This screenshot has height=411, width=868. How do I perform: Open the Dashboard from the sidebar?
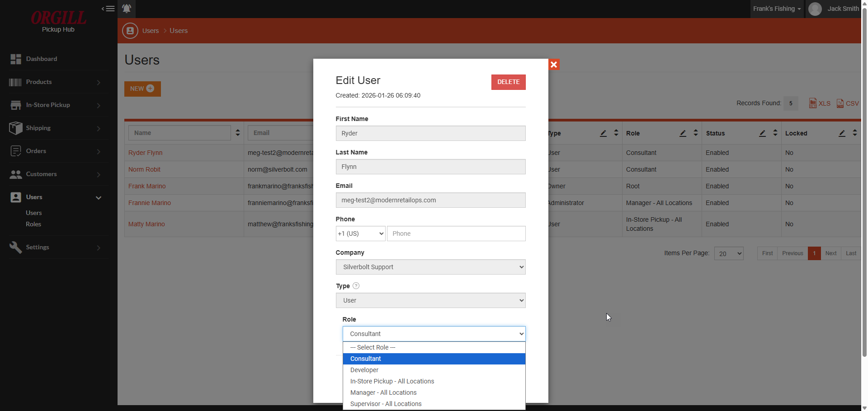coord(42,59)
